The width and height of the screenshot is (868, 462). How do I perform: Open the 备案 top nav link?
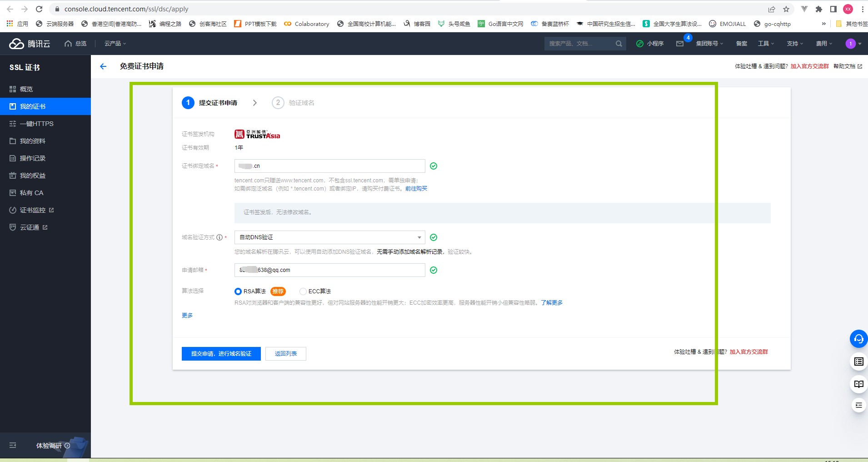[742, 44]
